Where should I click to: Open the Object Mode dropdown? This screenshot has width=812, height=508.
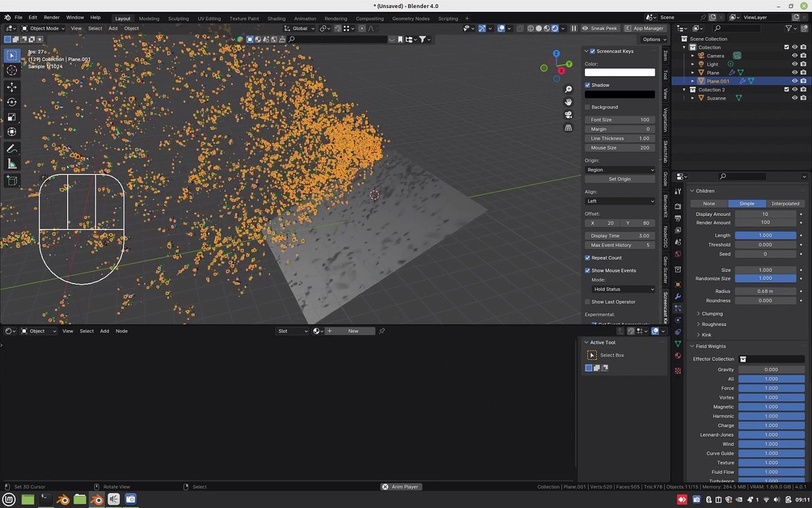(x=43, y=28)
